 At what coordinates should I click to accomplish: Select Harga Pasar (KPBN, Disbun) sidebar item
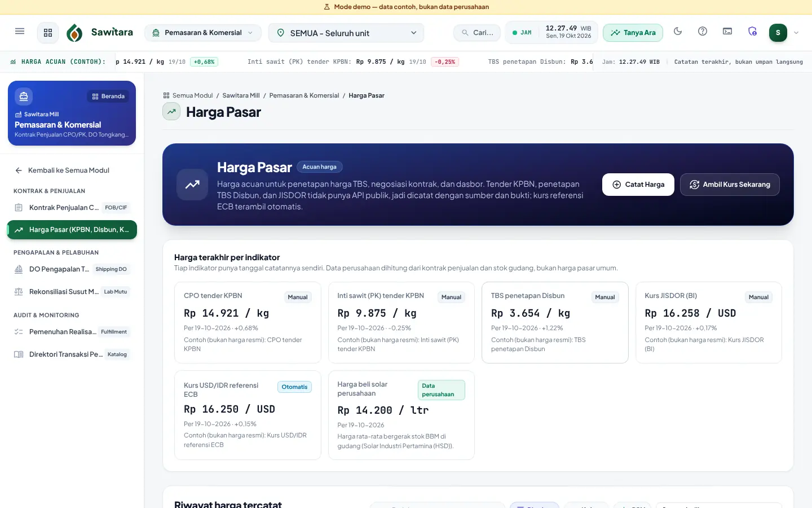[x=72, y=230]
